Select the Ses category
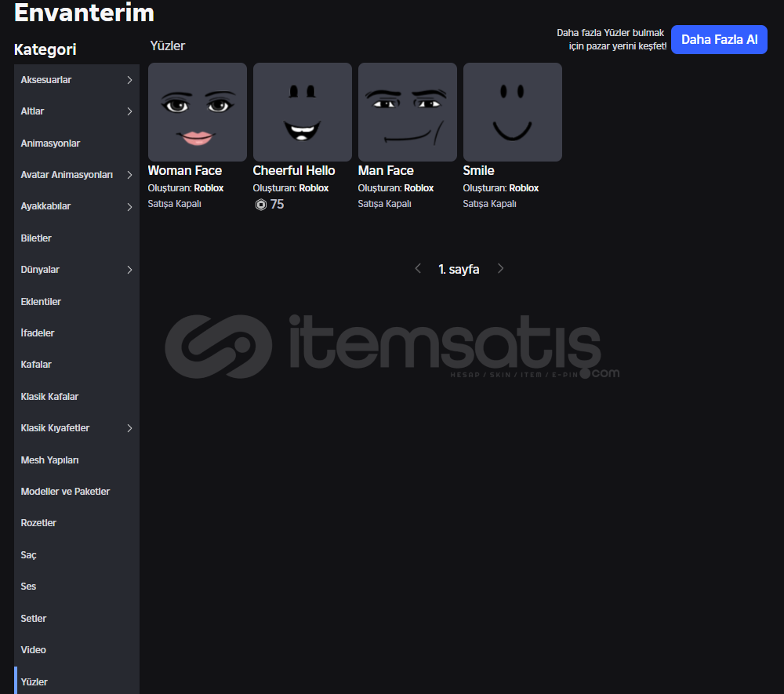Image resolution: width=784 pixels, height=694 pixels. pyautogui.click(x=77, y=587)
